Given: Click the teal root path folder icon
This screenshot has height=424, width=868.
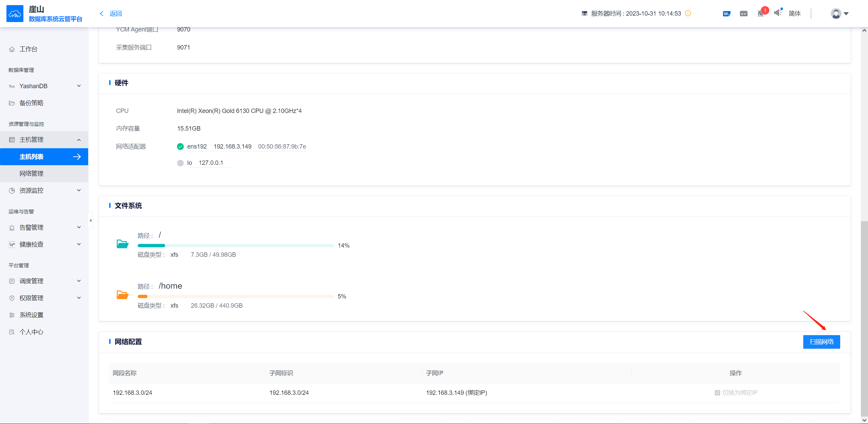Looking at the screenshot, I should point(122,244).
